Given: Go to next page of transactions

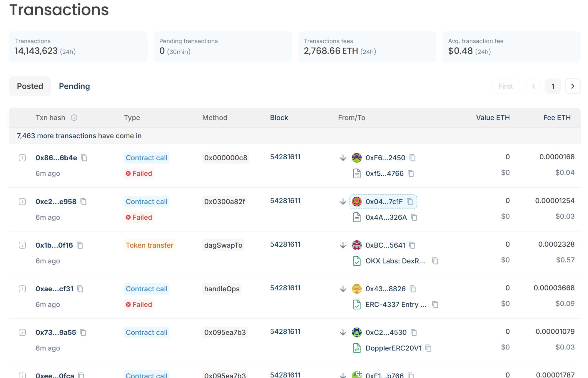Looking at the screenshot, I should point(572,86).
